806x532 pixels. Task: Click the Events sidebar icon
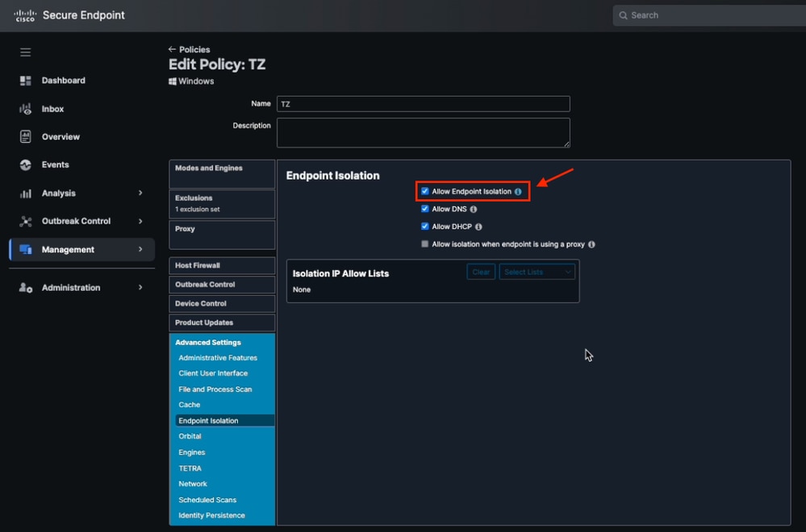coord(25,164)
